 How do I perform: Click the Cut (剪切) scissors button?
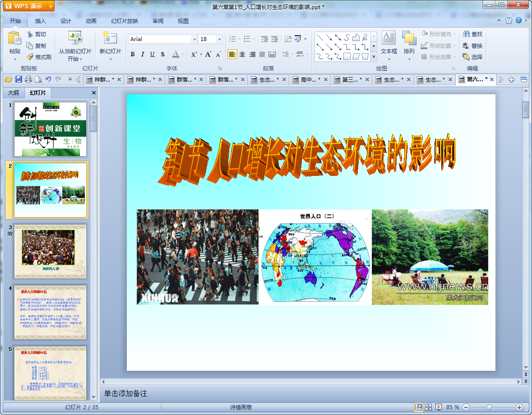coord(37,34)
